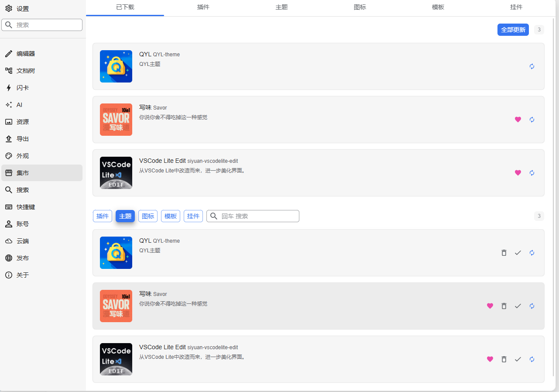Click the heart icon on the upper 写味 Savor card

tap(518, 120)
